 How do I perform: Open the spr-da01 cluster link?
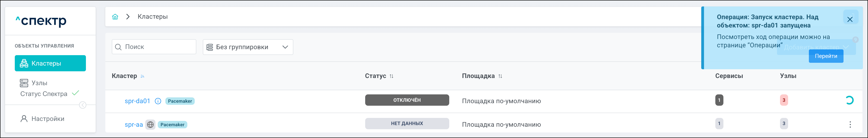click(x=137, y=101)
